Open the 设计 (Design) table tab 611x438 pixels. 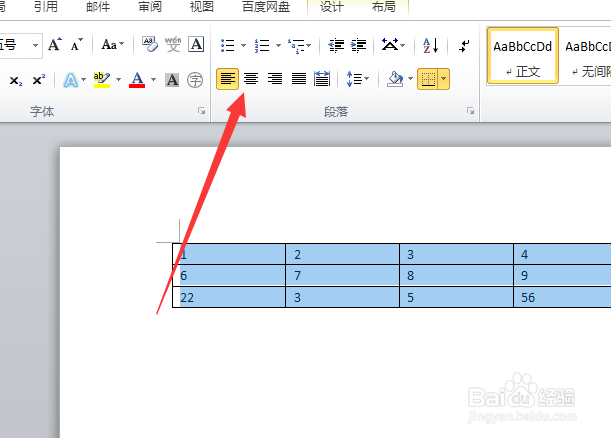tap(332, 7)
